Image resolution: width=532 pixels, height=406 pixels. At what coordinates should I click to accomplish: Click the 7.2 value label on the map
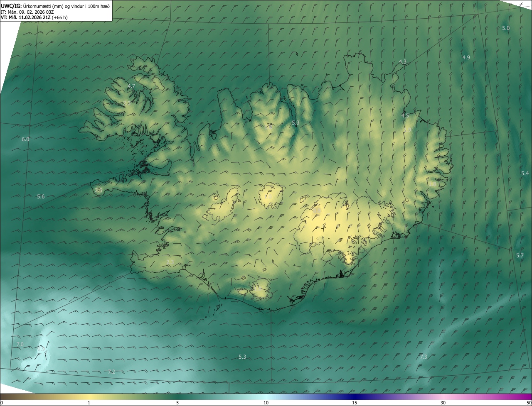111,372
